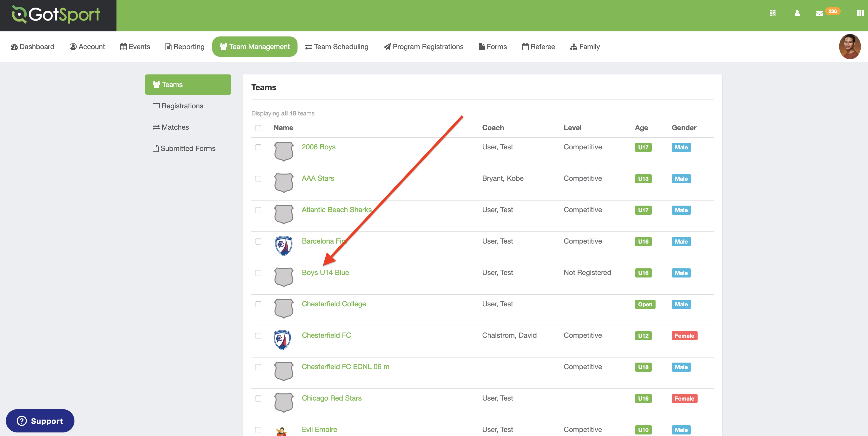Open the QR code scanner in the header
This screenshot has height=436, width=868.
[x=772, y=13]
